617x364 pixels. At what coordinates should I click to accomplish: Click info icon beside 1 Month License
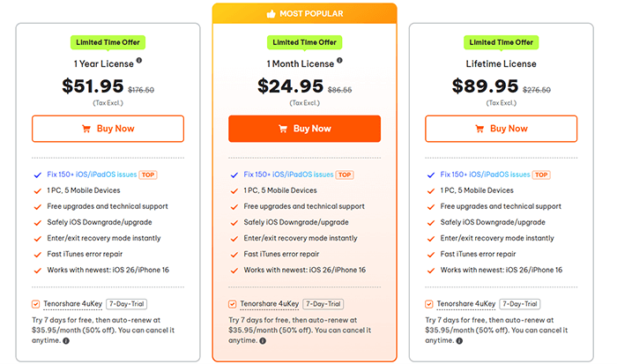[x=339, y=61]
